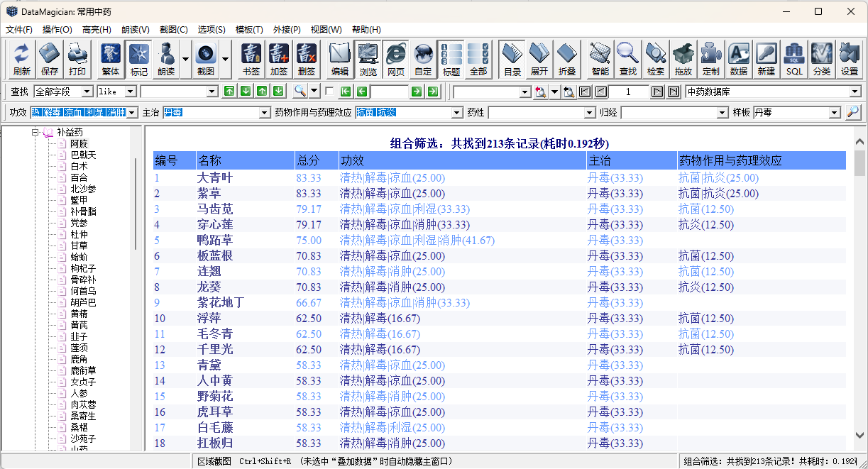The image size is (868, 469).
Task: Click the 朗读 read-aloud person icon in toolbar
Action: 166,60
